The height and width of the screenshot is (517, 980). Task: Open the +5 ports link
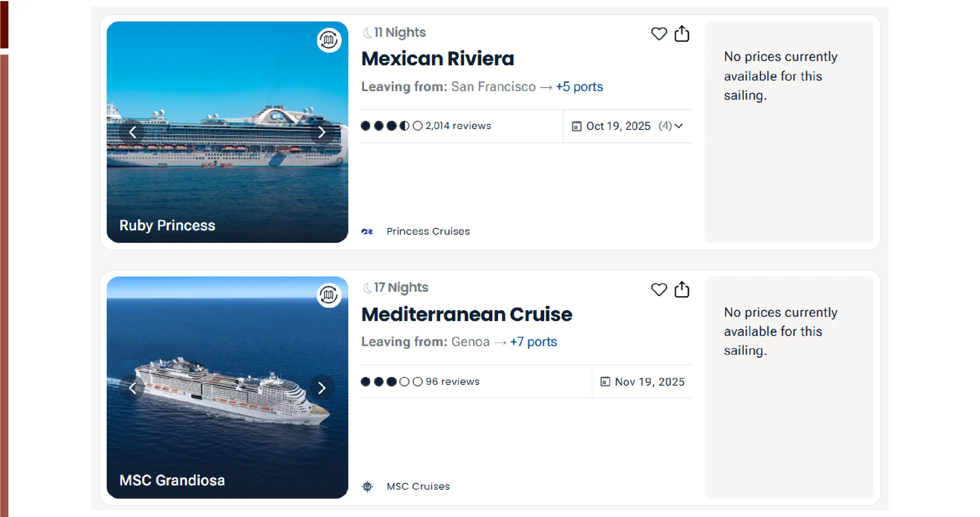(x=579, y=86)
